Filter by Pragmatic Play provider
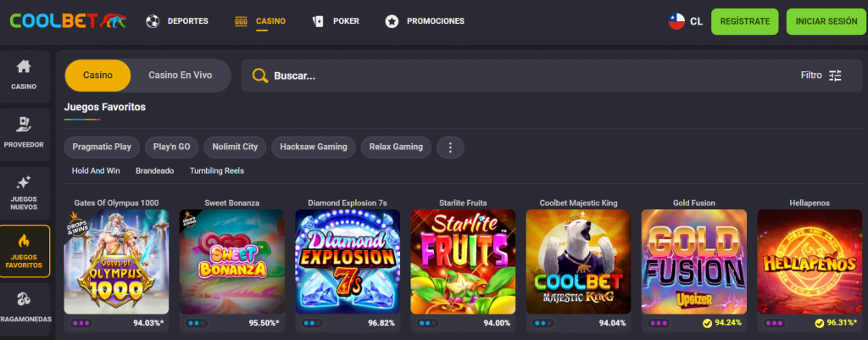Image resolution: width=868 pixels, height=340 pixels. [x=102, y=148]
